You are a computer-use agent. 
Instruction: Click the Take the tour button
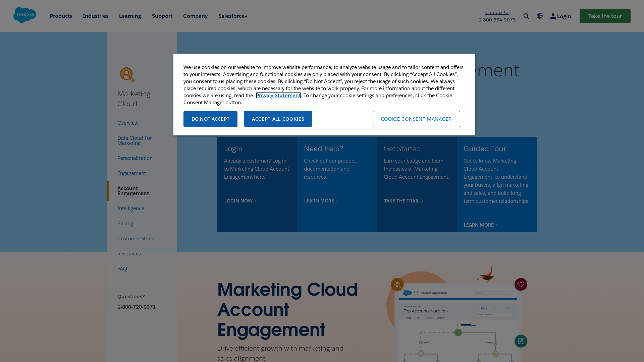(604, 16)
